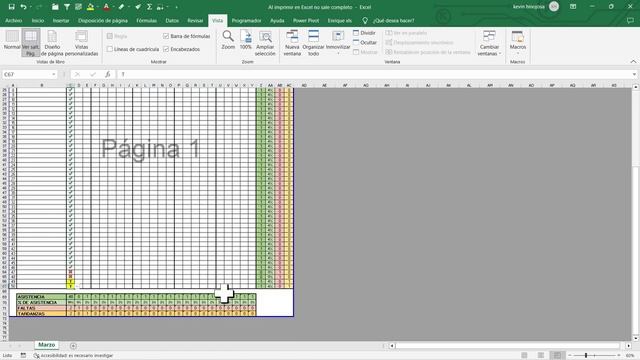The image size is (640, 360).
Task: Open the Archivo menu
Action: 13,20
